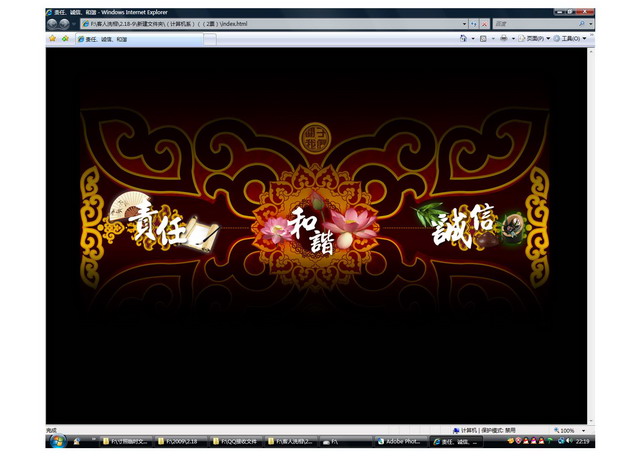
Task: Open the 工具(O) dropdown menu
Action: coord(570,39)
